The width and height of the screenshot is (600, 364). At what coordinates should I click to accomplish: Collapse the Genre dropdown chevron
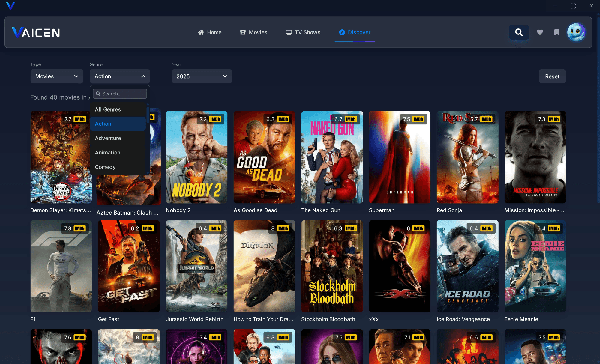pyautogui.click(x=143, y=76)
